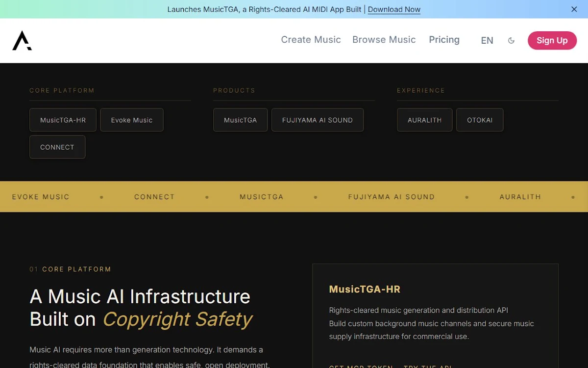Select the AURALITH experience chip

425,120
